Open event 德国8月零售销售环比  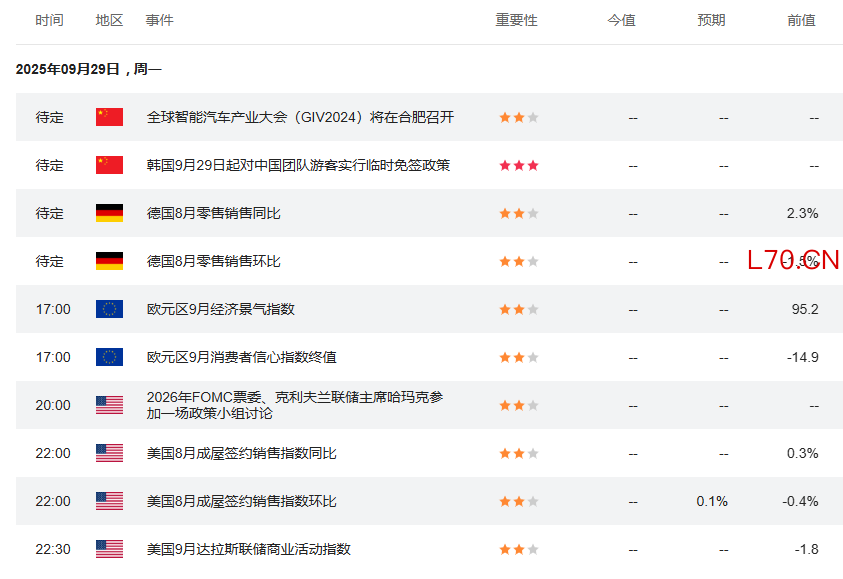coord(213,261)
